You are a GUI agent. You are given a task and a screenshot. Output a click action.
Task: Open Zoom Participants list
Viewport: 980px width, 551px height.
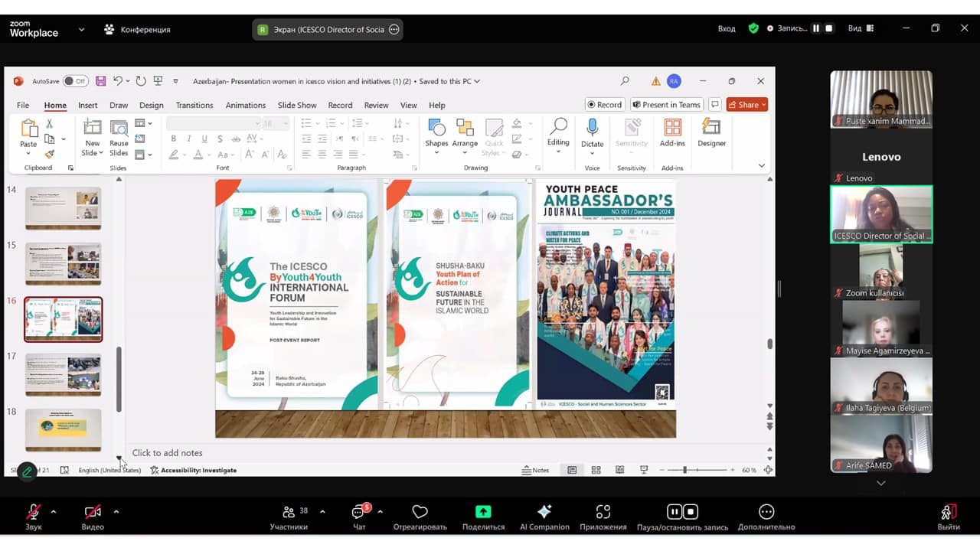289,517
